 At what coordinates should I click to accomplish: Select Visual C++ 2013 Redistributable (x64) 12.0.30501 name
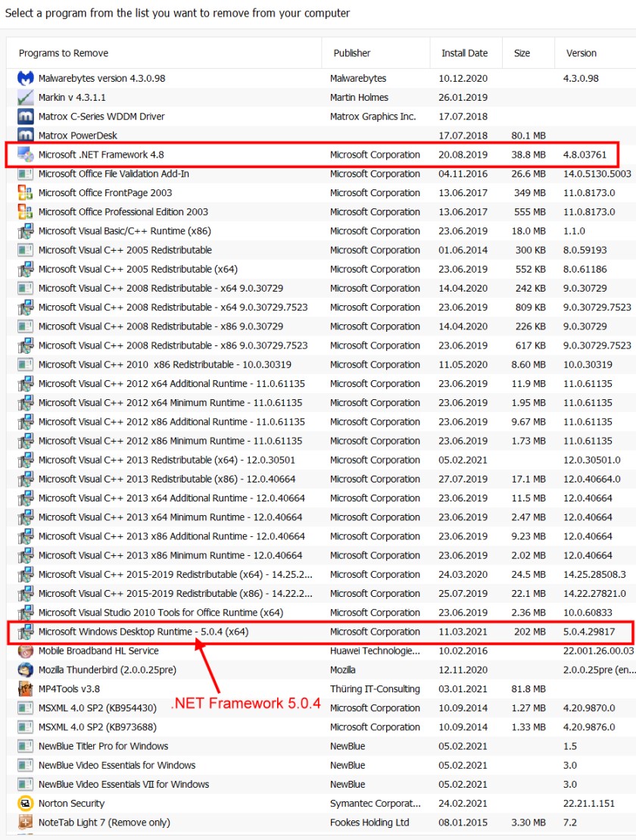pos(167,461)
